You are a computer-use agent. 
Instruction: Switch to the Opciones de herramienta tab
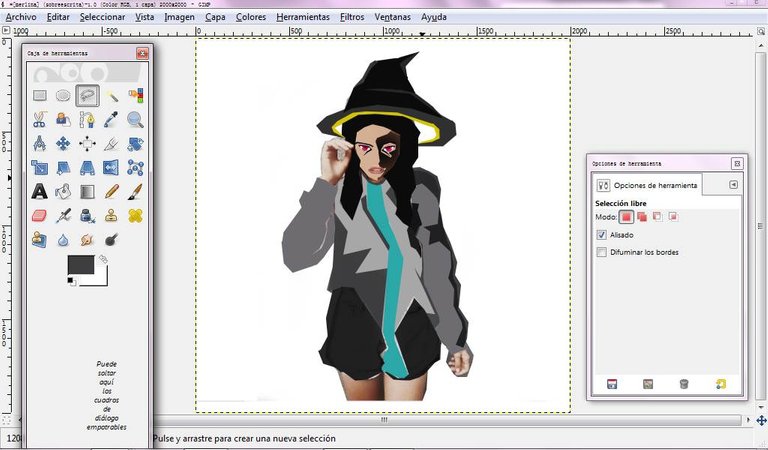pos(647,185)
